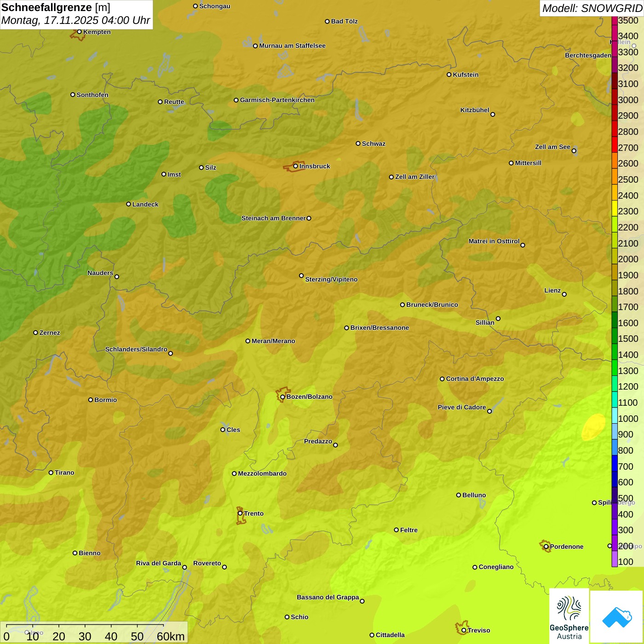644x644 pixels.
Task: Click the Trento city marker
Action: [x=240, y=513]
